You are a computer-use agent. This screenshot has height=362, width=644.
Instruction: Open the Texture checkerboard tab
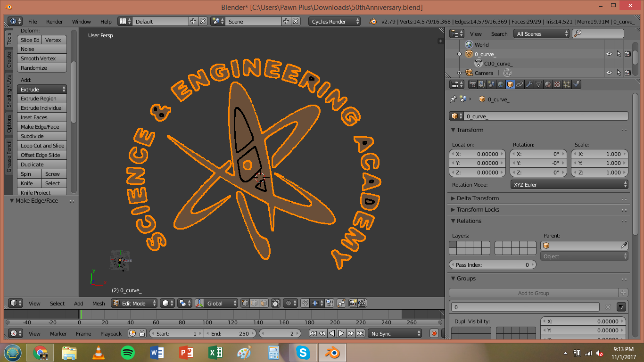point(557,84)
